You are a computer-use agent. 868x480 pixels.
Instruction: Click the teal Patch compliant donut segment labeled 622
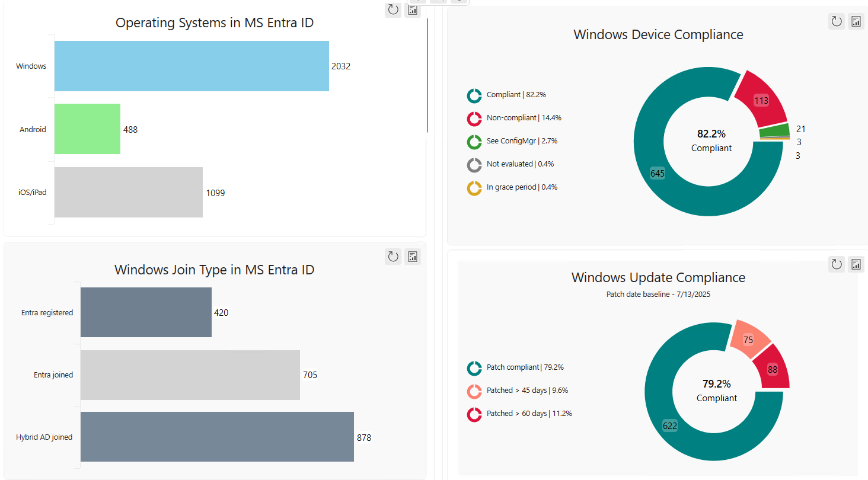coord(669,425)
